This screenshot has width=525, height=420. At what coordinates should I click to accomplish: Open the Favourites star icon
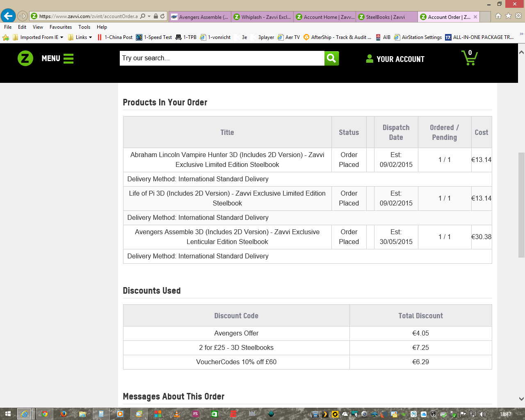[509, 16]
